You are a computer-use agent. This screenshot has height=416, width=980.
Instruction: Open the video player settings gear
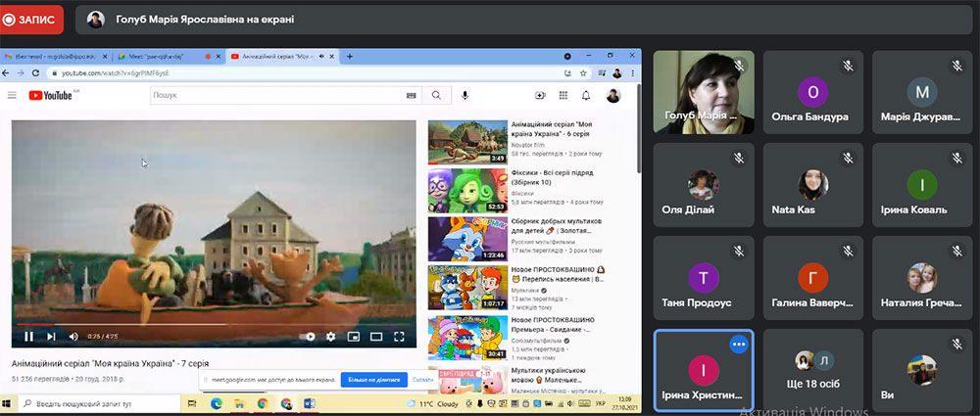pos(330,337)
